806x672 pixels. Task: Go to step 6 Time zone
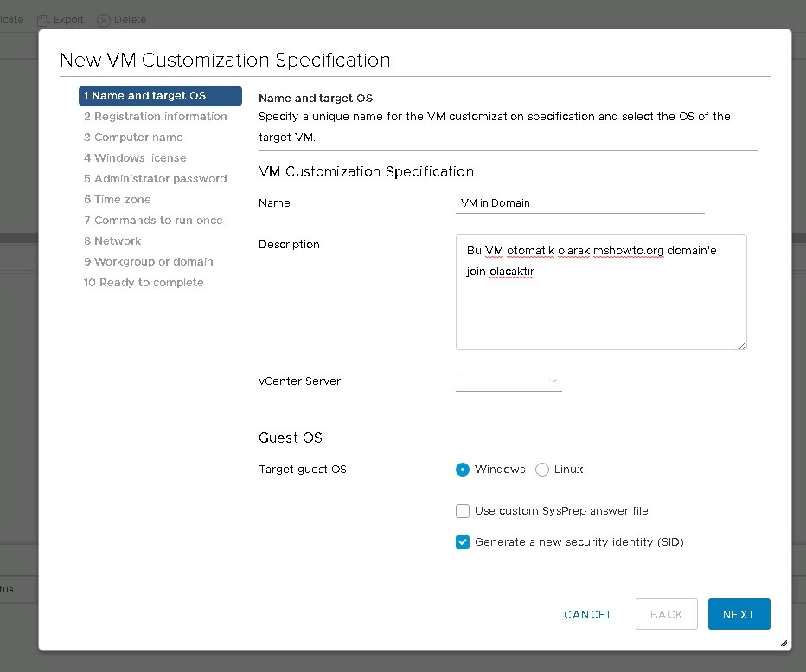point(118,200)
